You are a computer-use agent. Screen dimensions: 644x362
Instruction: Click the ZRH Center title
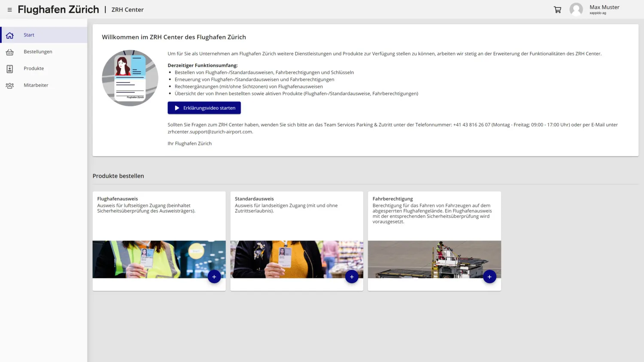point(128,9)
